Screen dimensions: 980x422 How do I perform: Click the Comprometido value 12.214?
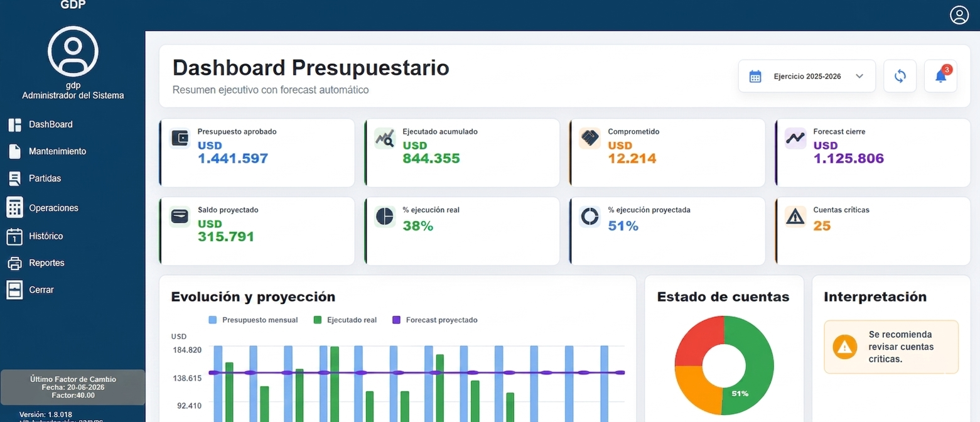[x=632, y=159]
